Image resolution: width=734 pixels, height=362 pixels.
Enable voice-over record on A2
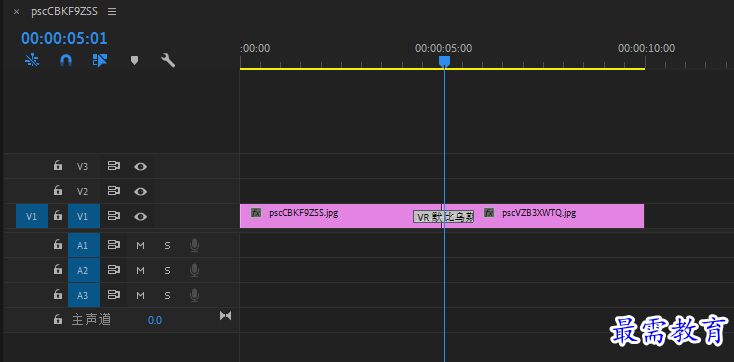(195, 270)
